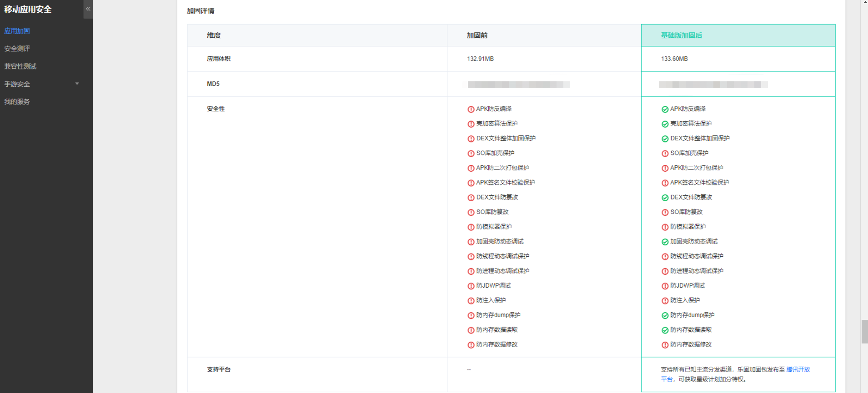
Task: Click the 安全性 row label
Action: coord(216,109)
